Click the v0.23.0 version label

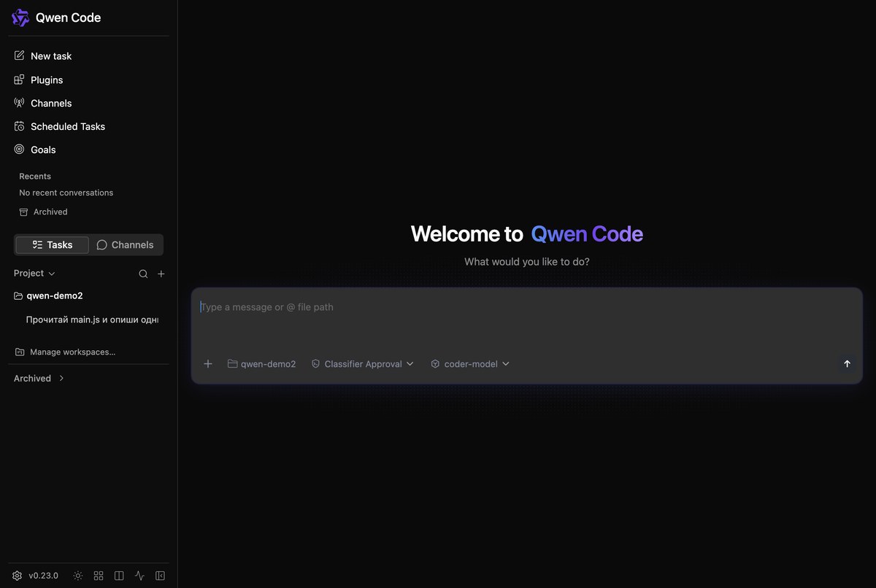(44, 576)
